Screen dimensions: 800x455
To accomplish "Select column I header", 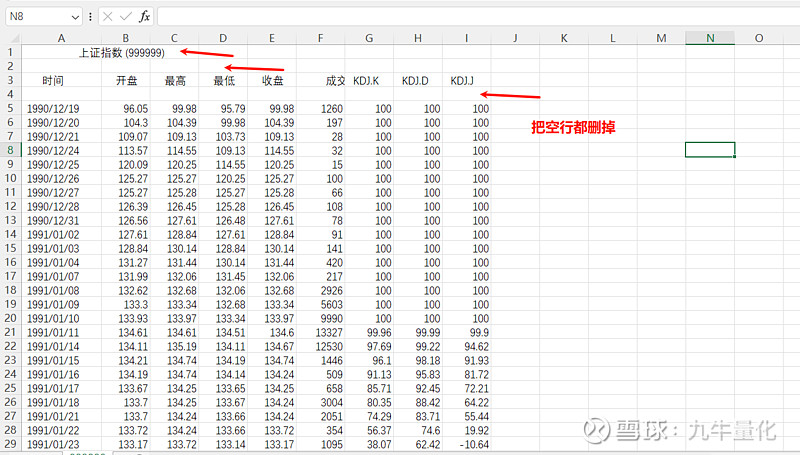I will point(466,38).
